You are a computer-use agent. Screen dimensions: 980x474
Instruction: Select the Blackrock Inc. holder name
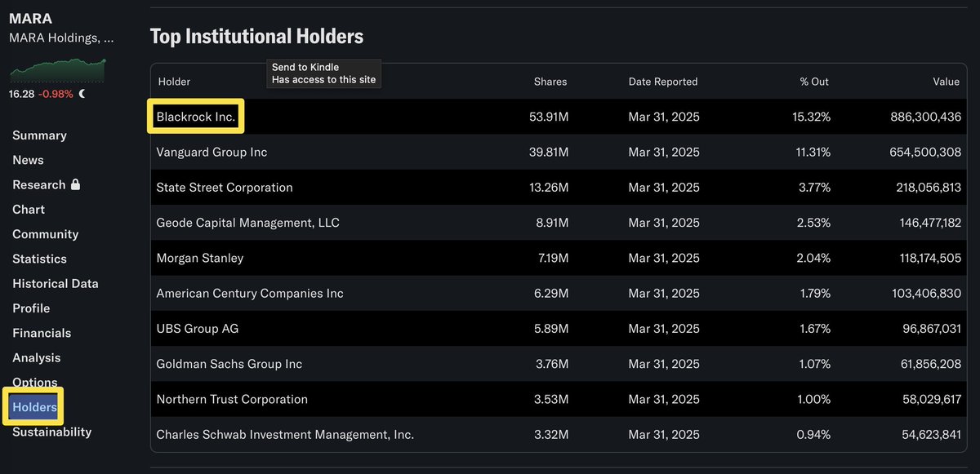[196, 117]
